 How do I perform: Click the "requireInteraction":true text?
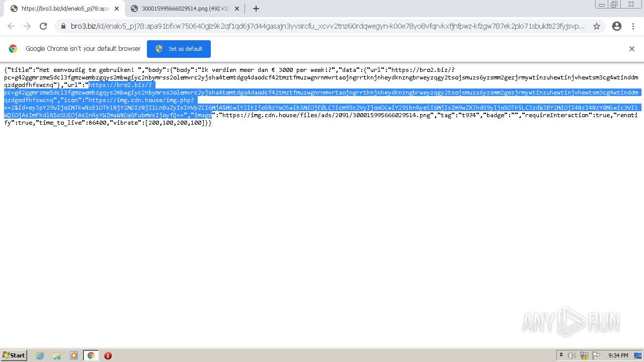click(x=565, y=115)
